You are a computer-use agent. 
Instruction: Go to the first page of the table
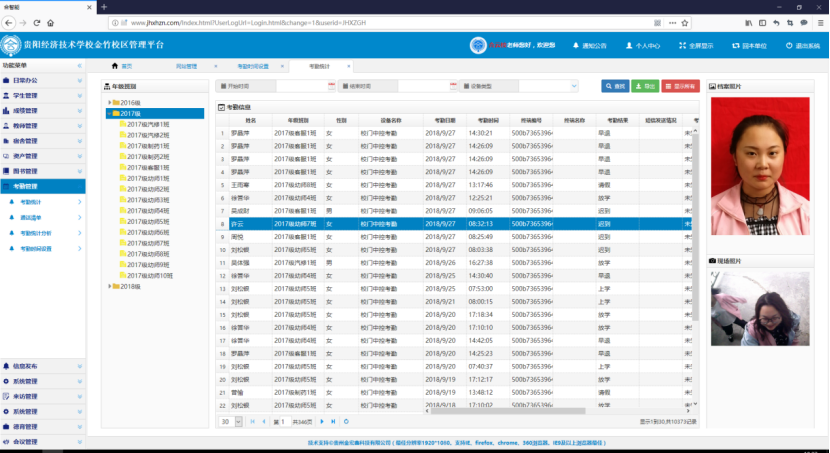pyautogui.click(x=252, y=422)
